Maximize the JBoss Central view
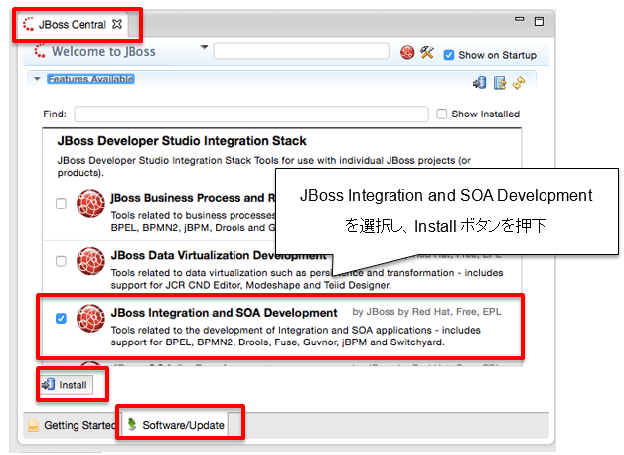 (x=539, y=21)
